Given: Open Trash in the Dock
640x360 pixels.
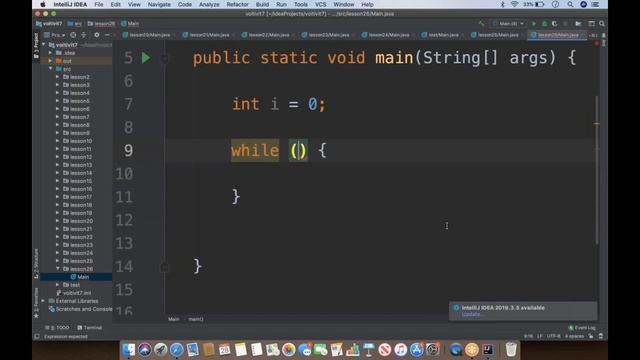Looking at the screenshot, I should [x=511, y=349].
